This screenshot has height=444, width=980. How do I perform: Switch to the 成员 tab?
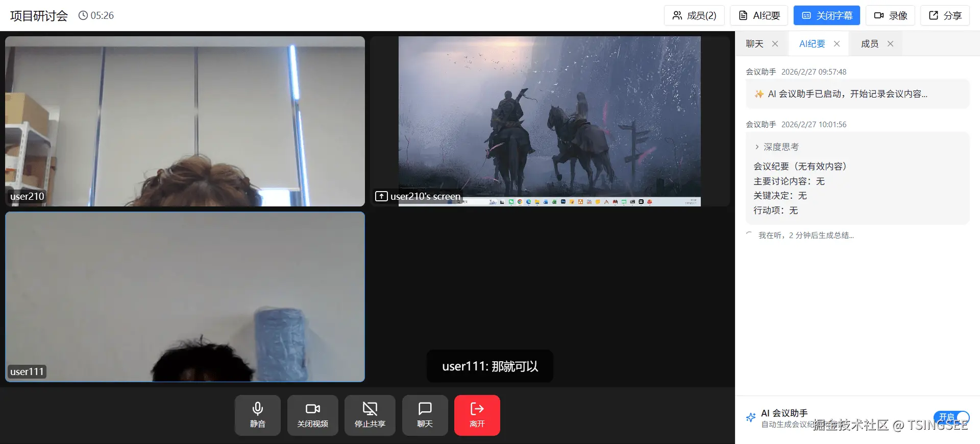tap(870, 44)
